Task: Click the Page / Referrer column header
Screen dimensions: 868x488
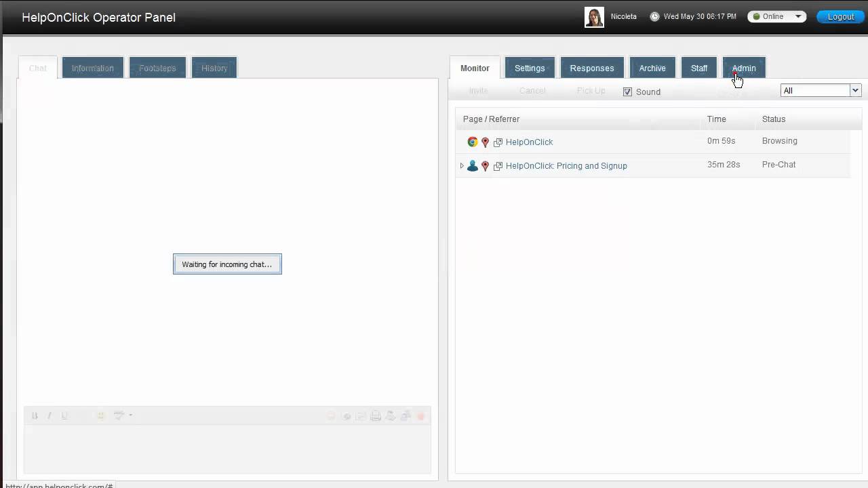Action: coord(491,119)
